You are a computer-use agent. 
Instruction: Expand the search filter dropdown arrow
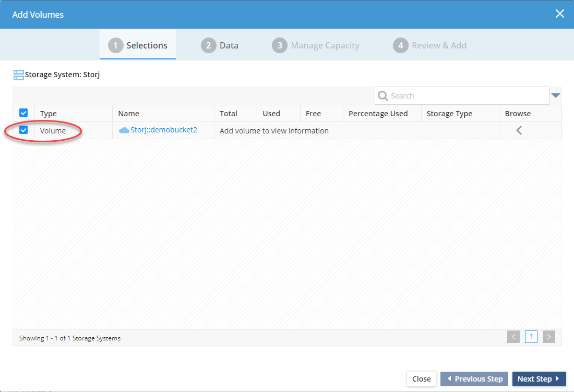click(x=556, y=96)
